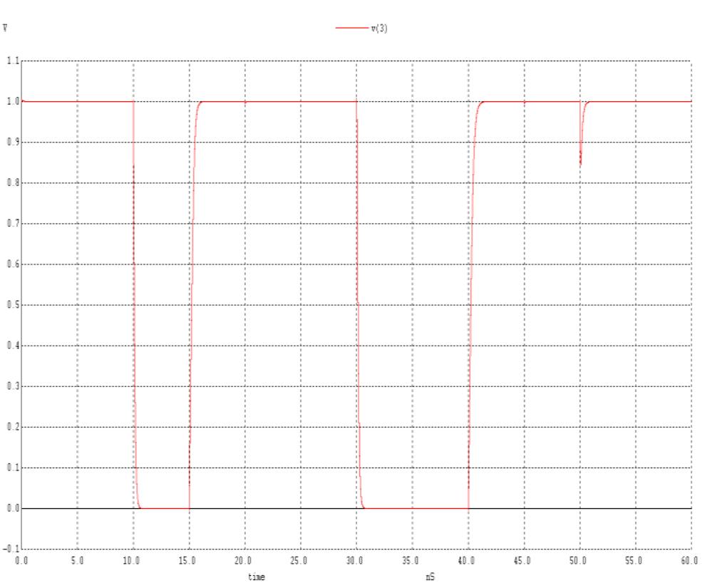Click the -0.1 tick label at bottom left
Screen dimensions: 705x588
[11, 547]
